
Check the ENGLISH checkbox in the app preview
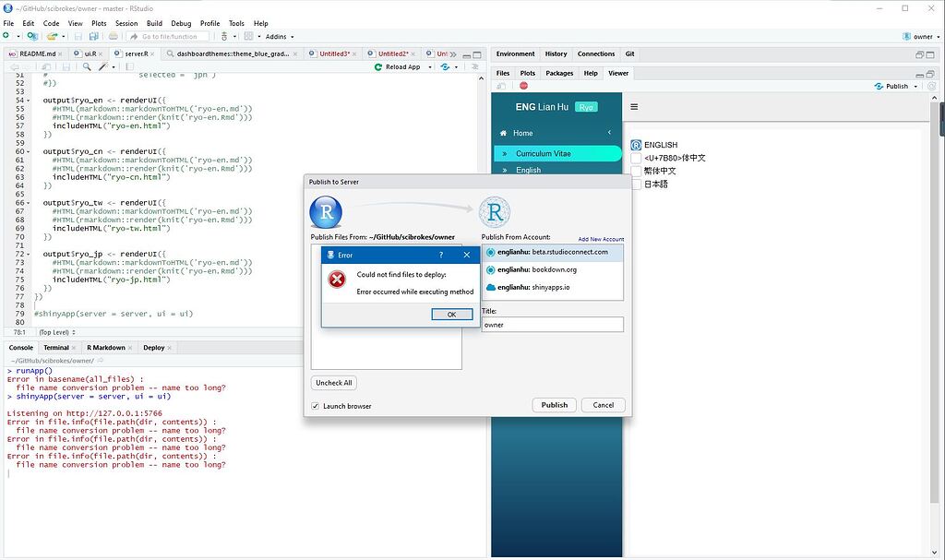(635, 144)
